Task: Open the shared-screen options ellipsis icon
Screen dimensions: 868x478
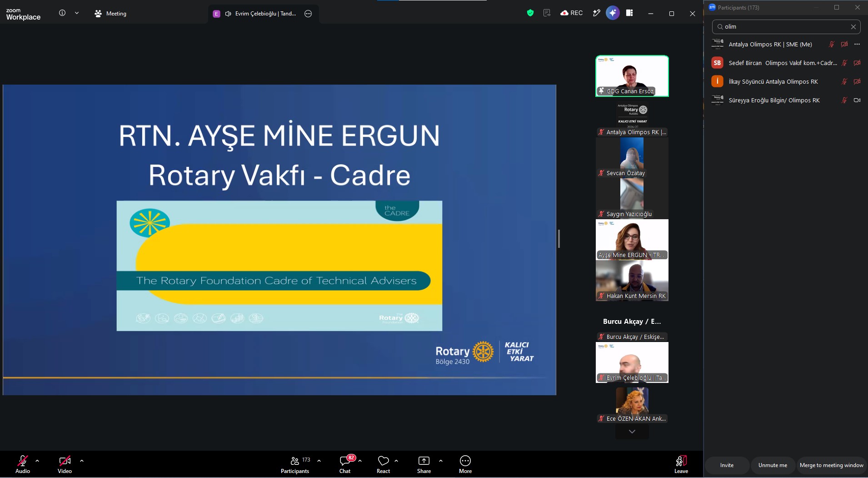Action: tap(308, 14)
